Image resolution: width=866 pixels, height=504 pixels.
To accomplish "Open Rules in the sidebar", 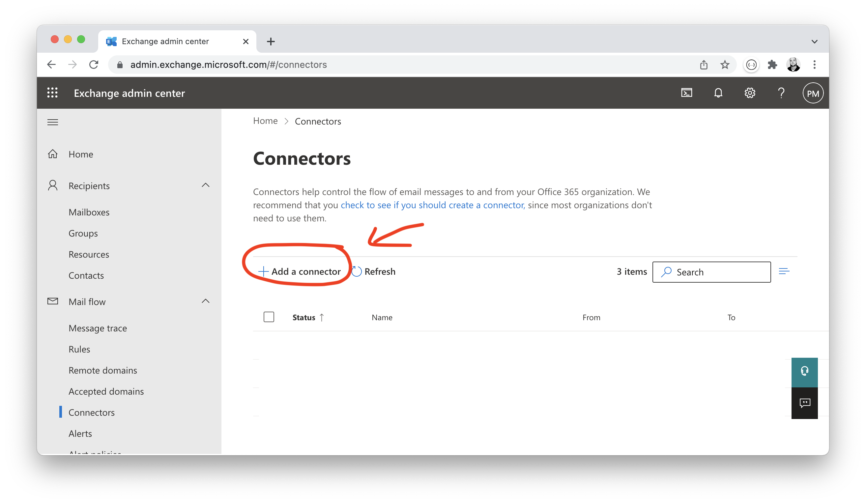I will [79, 350].
